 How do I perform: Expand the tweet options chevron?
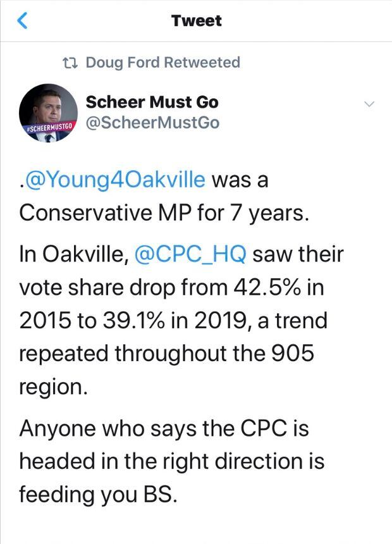370,104
